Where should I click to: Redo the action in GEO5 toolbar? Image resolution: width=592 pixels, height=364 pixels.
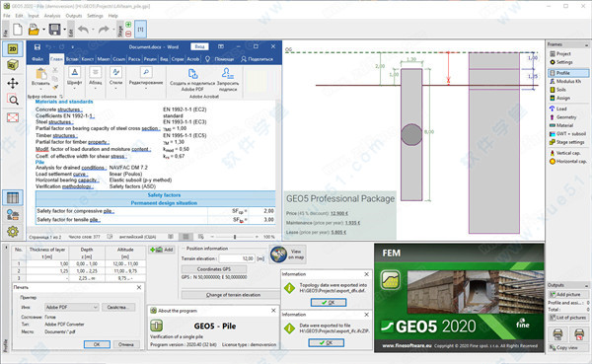[104, 29]
